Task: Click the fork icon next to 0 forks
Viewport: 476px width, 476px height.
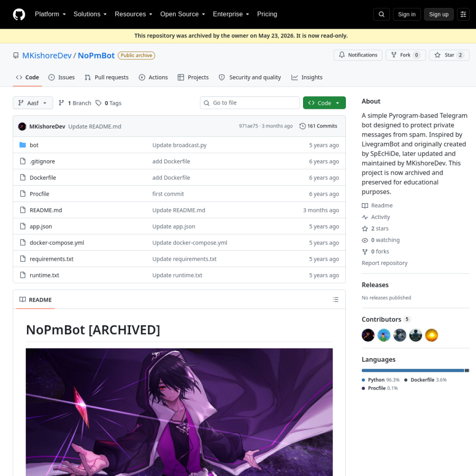Action: pos(365,252)
